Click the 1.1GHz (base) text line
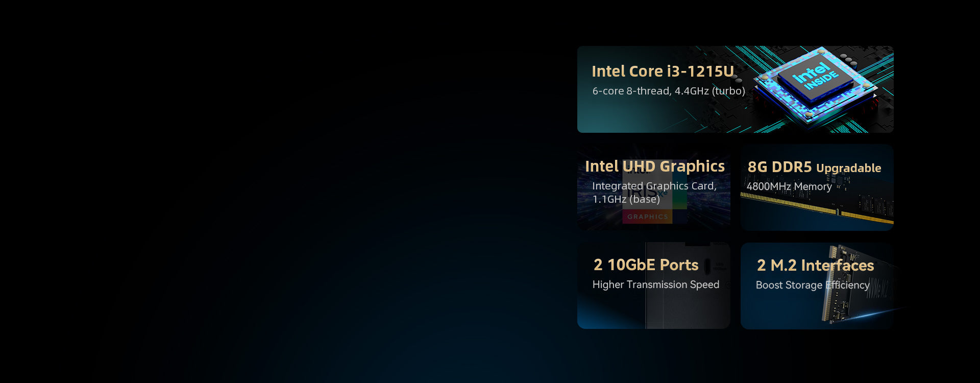Image resolution: width=980 pixels, height=383 pixels. tap(626, 200)
